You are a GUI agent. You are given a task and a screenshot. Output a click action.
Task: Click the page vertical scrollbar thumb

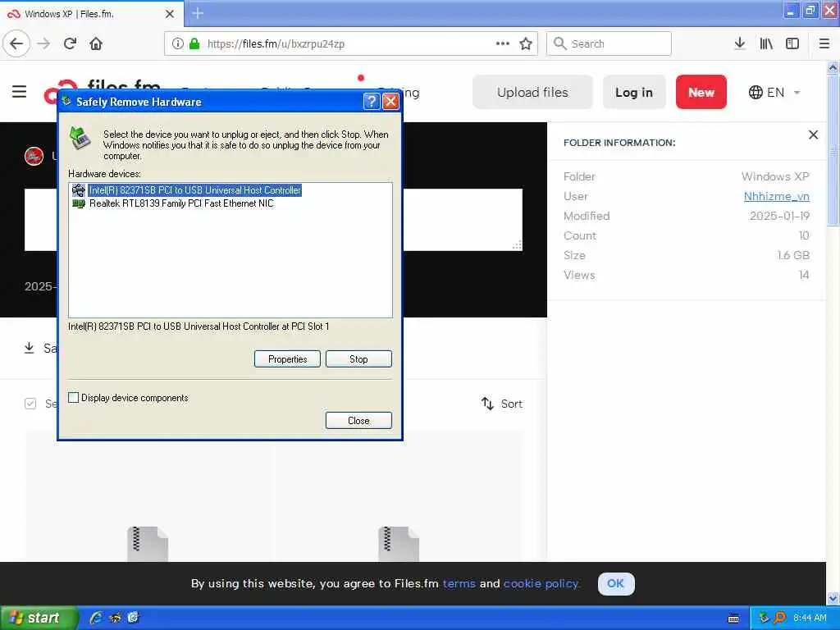833,149
